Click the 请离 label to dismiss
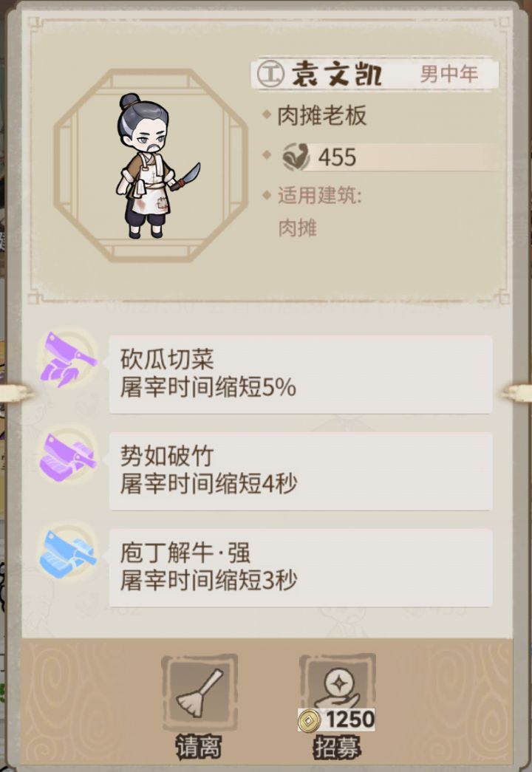This screenshot has width=532, height=772. (199, 748)
